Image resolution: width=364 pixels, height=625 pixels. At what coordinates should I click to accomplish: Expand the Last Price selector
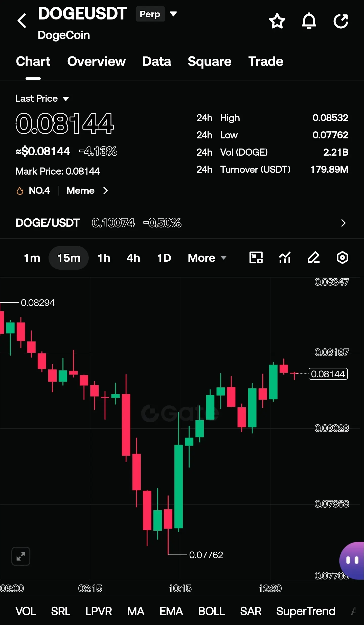[42, 98]
